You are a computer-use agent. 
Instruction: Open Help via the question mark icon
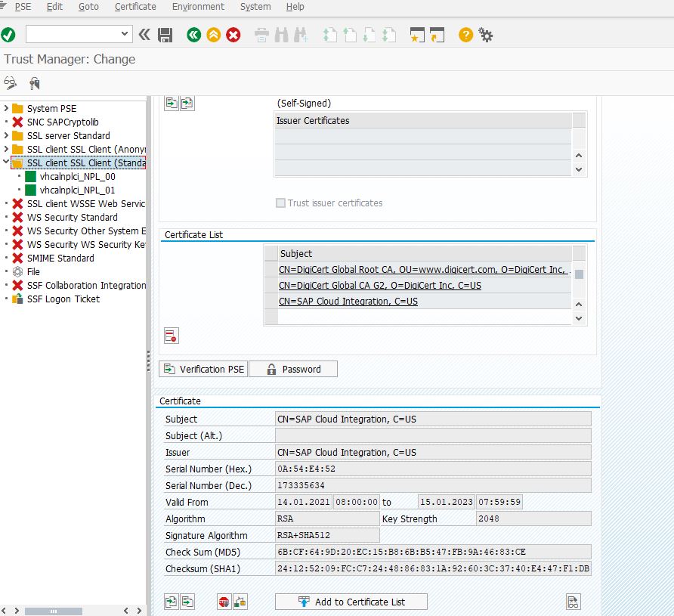465,35
